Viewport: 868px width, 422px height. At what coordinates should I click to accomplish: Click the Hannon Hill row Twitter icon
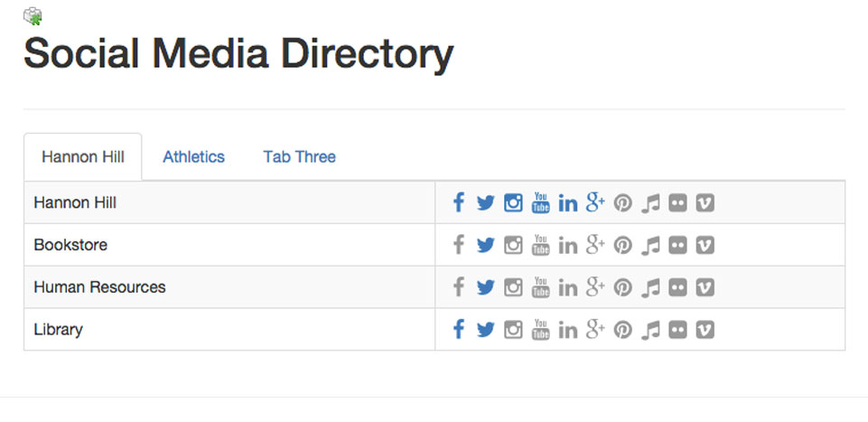485,203
